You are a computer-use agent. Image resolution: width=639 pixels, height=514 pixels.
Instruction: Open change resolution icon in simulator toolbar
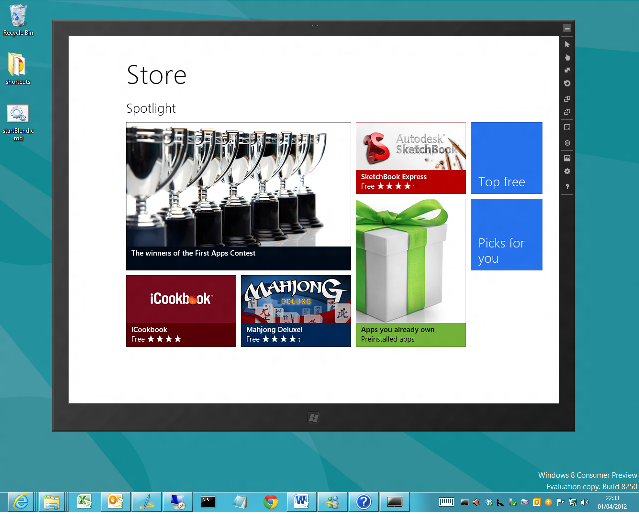pos(567,127)
